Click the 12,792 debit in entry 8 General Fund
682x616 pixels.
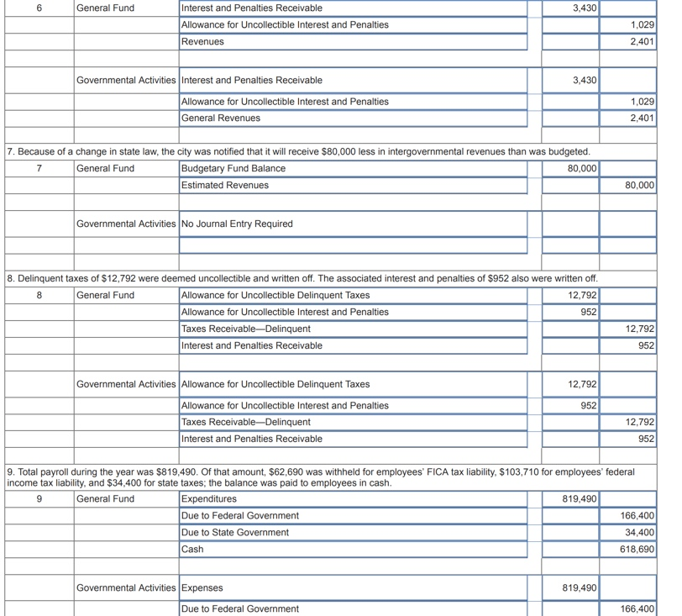pyautogui.click(x=570, y=295)
